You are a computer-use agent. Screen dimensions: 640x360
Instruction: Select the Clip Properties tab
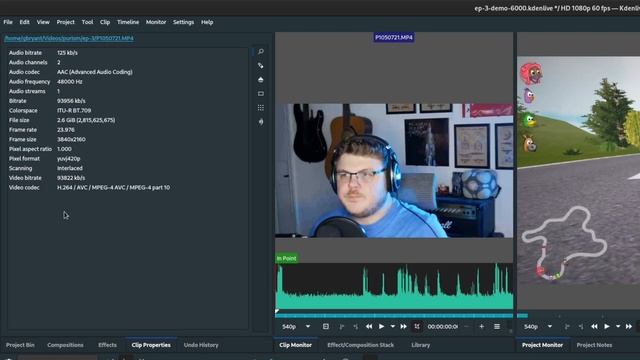[151, 345]
